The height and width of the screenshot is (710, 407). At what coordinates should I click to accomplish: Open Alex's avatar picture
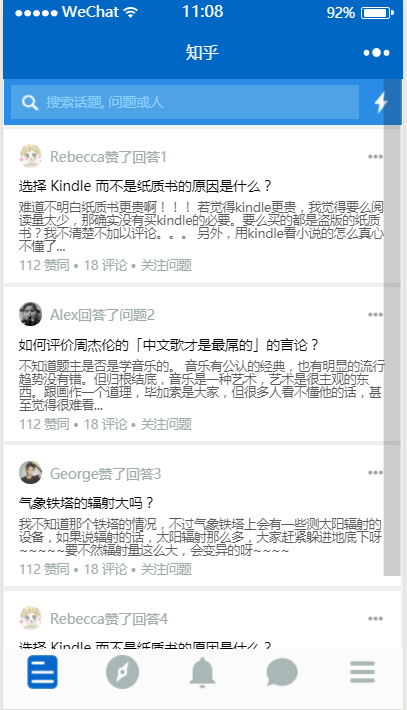(30, 314)
